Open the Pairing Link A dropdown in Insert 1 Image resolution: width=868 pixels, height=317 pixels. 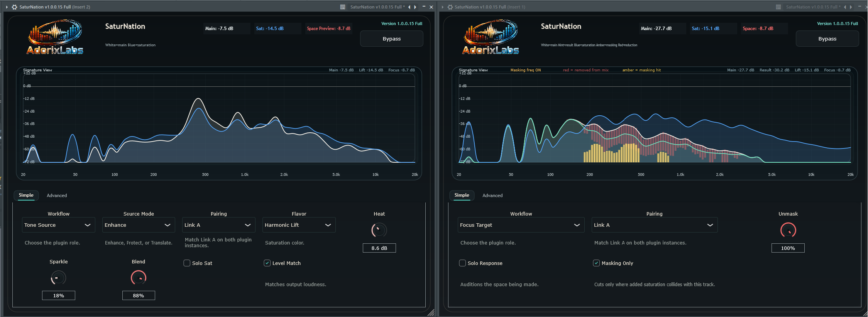click(655, 225)
